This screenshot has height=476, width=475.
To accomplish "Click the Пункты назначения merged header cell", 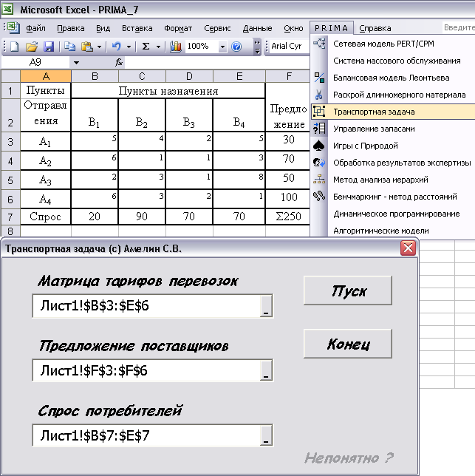I will coord(168,91).
